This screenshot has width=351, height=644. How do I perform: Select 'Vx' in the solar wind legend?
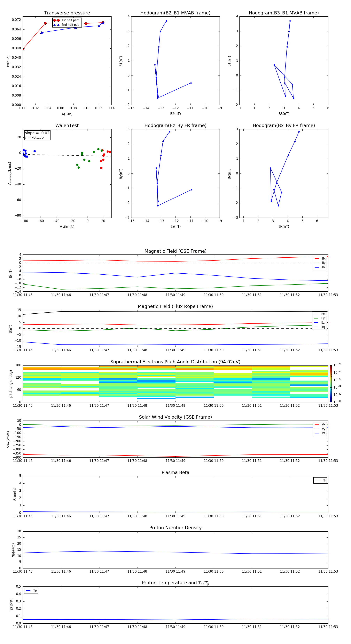click(320, 424)
